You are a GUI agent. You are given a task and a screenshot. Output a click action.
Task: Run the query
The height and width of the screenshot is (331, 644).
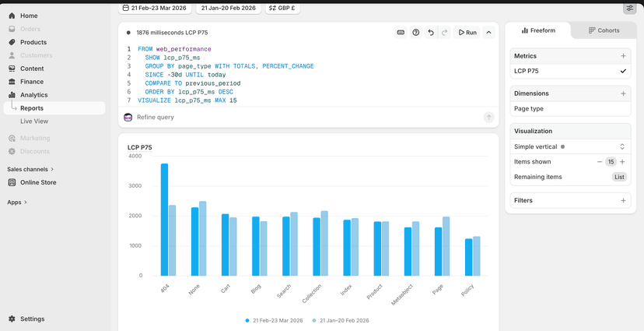(467, 33)
